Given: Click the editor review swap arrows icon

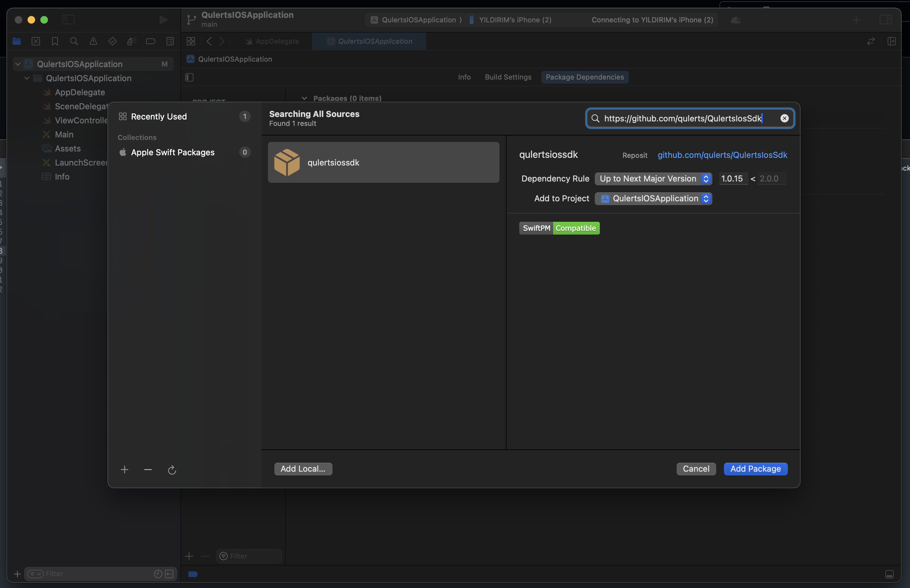Looking at the screenshot, I should point(871,41).
